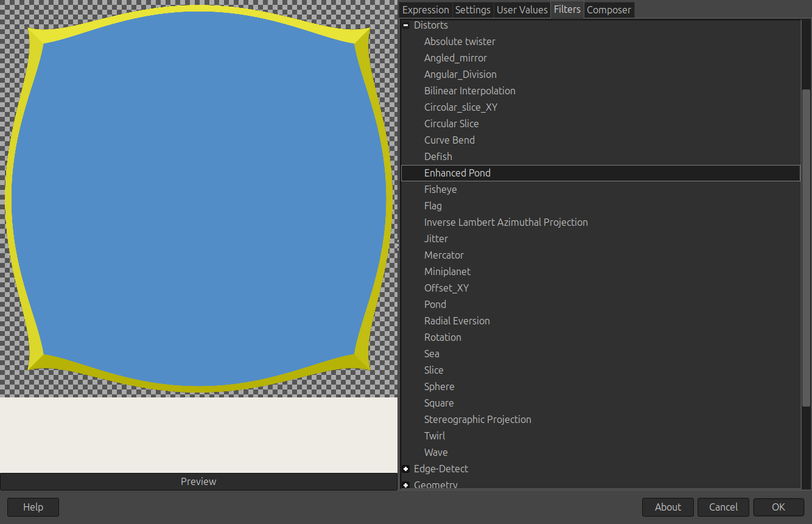
Task: Expand the Geometry category
Action: coord(406,485)
